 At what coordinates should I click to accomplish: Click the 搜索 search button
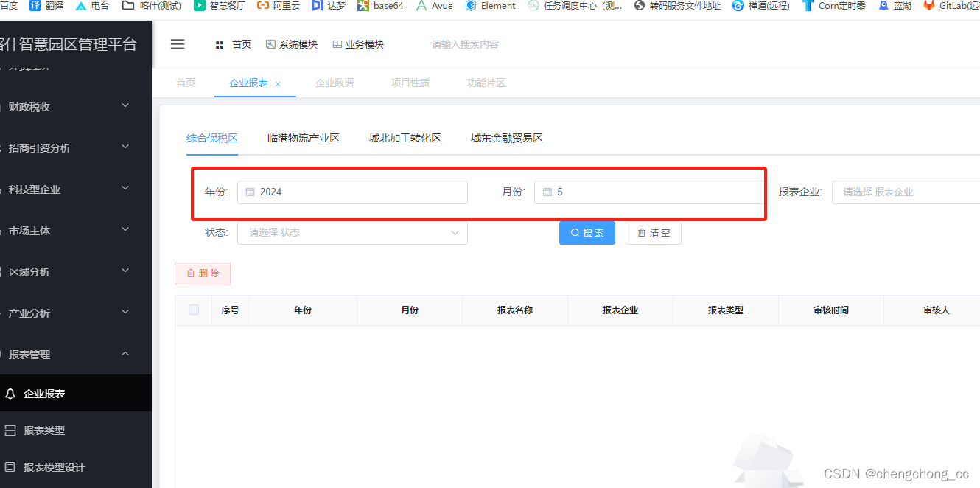click(587, 232)
